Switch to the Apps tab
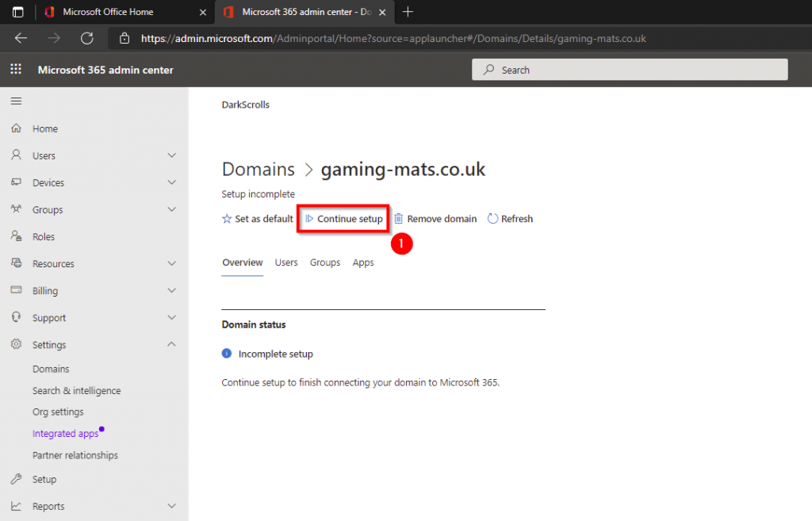The width and height of the screenshot is (812, 521). tap(363, 262)
